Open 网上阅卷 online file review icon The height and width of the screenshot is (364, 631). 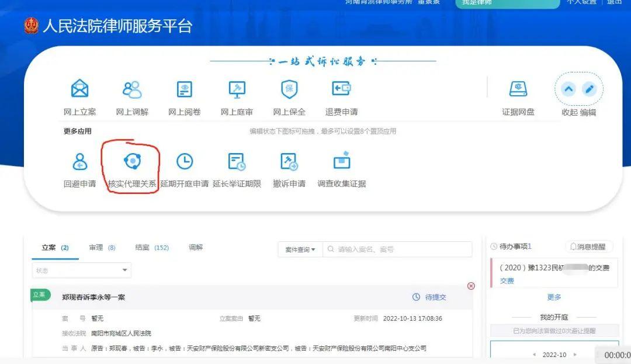[184, 89]
